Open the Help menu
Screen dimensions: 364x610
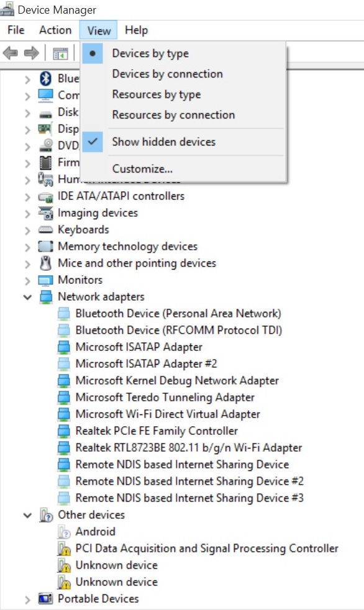tap(136, 30)
